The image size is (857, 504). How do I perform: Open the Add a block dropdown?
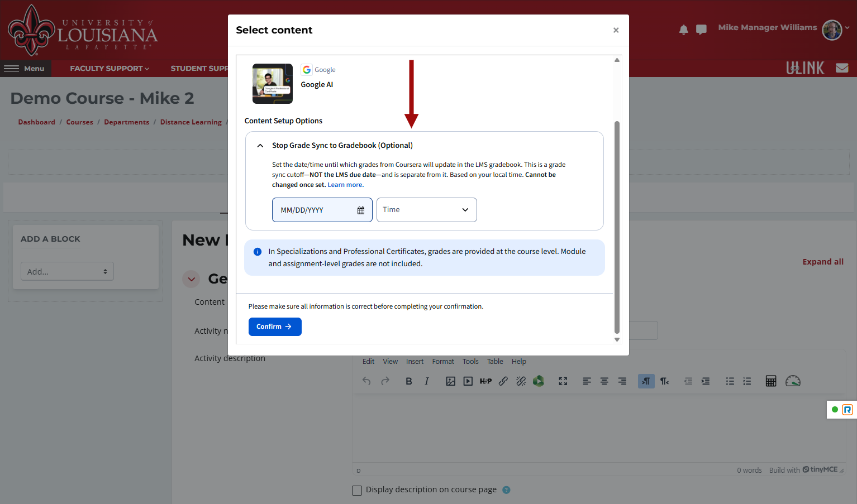click(67, 271)
